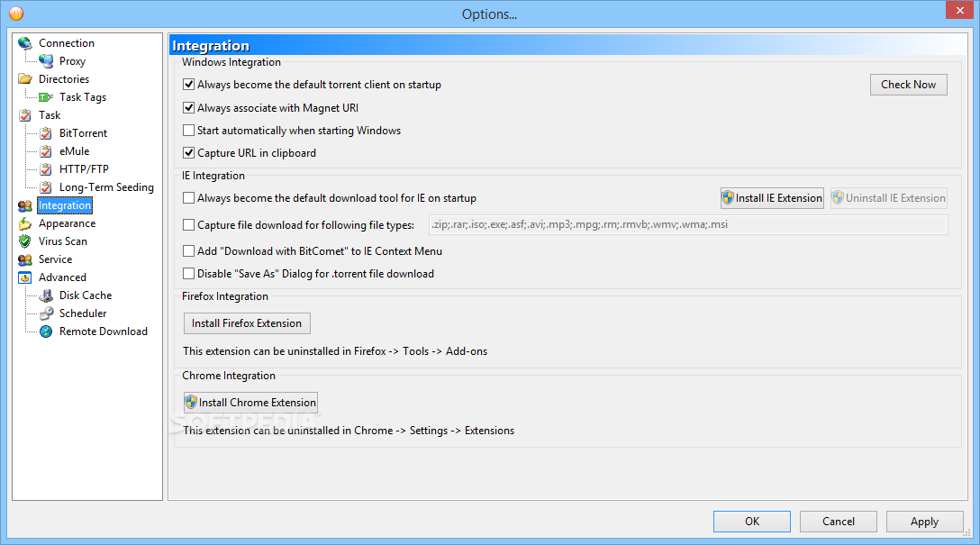
Task: Click the BitTorrent settings icon
Action: click(x=46, y=133)
